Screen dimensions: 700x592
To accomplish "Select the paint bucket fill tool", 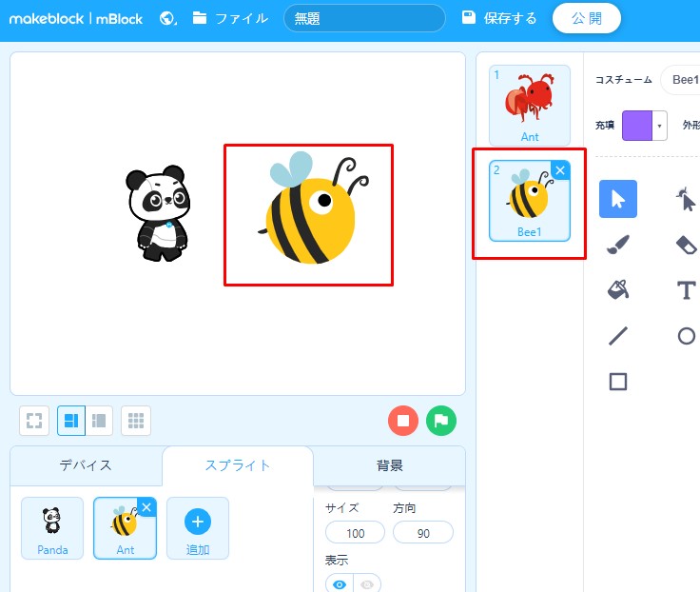I will 618,290.
